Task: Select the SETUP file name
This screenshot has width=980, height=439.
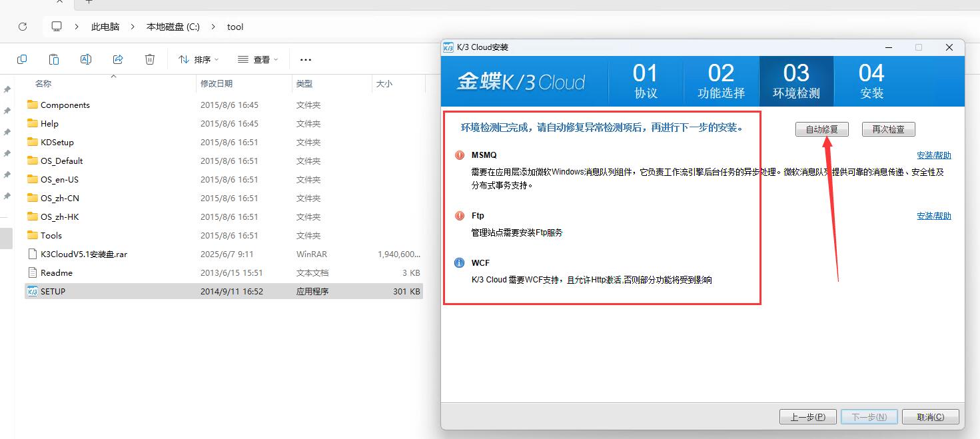Action: 53,291
